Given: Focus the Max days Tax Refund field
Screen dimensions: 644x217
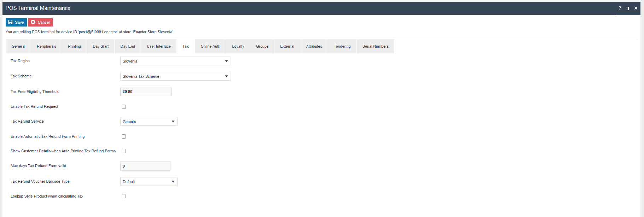Looking at the screenshot, I should pos(145,166).
